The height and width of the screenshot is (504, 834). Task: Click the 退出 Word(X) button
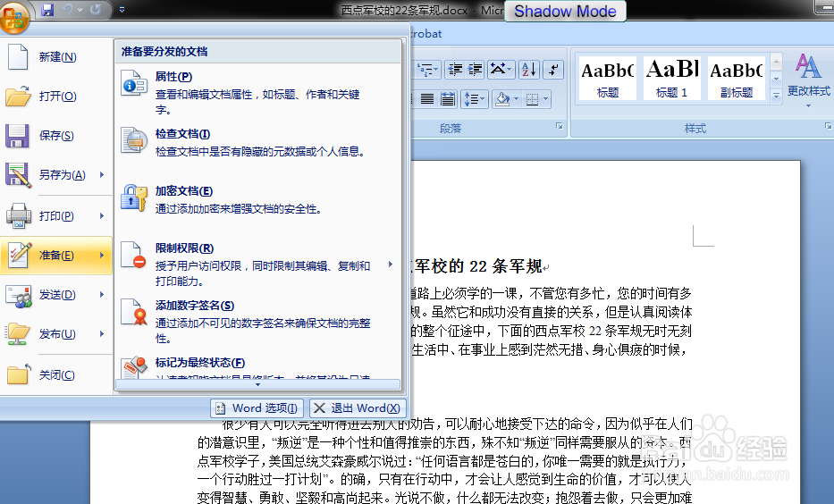(358, 408)
